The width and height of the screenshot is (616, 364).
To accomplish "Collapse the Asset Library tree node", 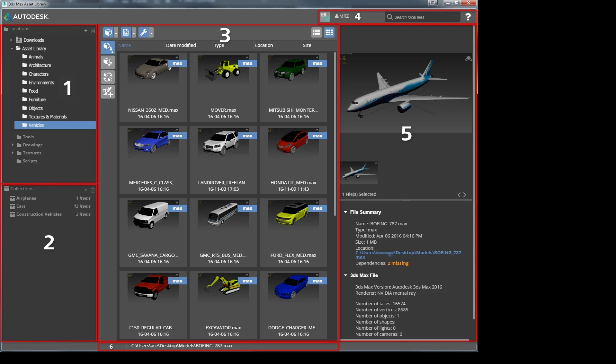I will 12,48.
